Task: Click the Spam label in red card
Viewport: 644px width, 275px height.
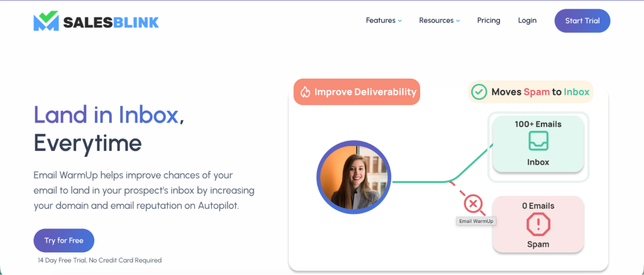Action: tap(538, 244)
